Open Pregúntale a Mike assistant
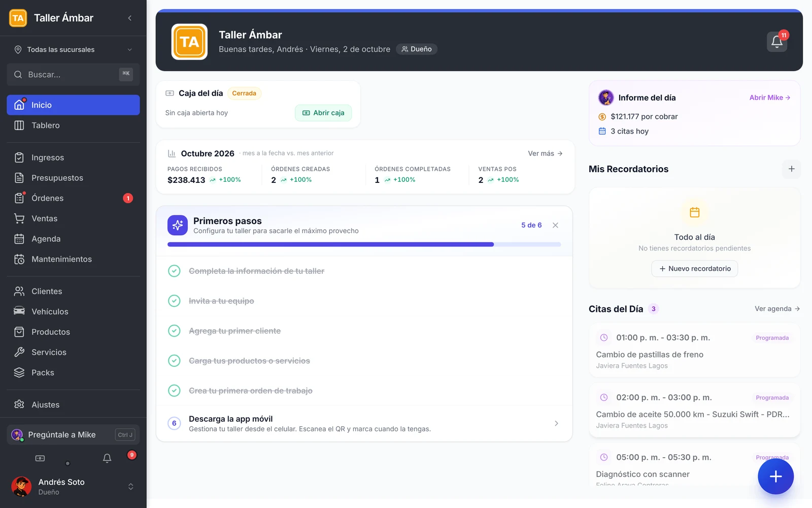This screenshot has height=508, width=812. [x=73, y=435]
